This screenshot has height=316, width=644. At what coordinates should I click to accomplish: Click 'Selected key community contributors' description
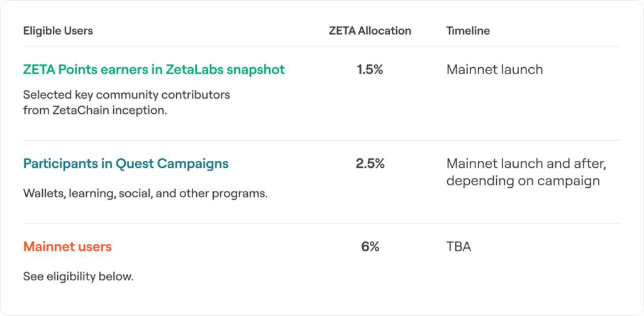pos(126,95)
